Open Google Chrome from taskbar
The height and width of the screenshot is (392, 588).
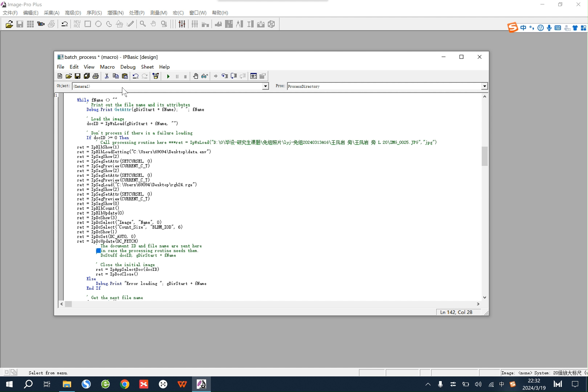[124, 384]
